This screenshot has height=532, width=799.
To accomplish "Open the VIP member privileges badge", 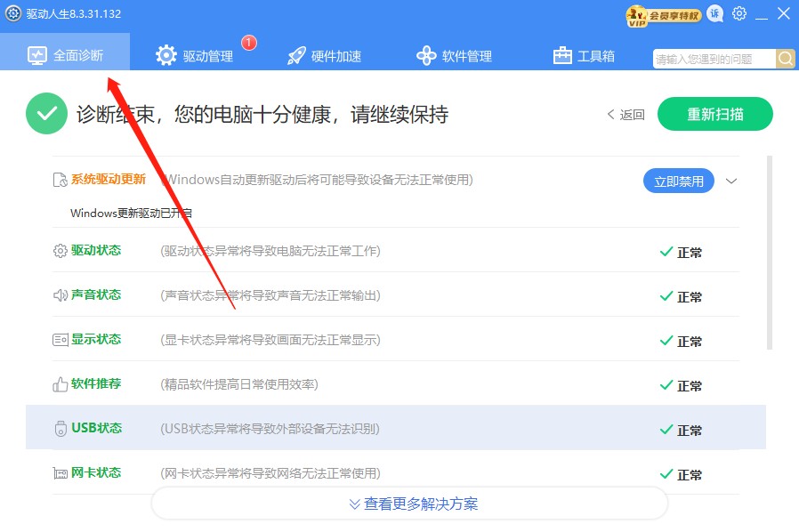I will coord(664,16).
